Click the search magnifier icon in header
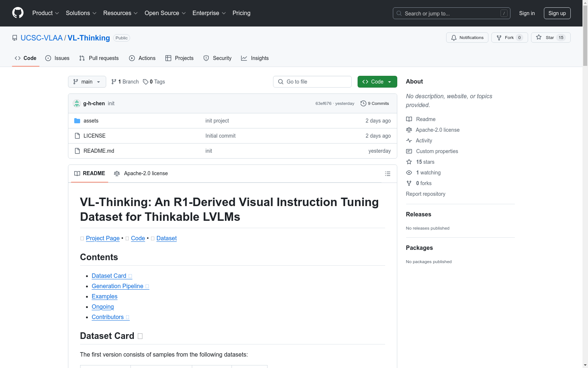 (399, 13)
